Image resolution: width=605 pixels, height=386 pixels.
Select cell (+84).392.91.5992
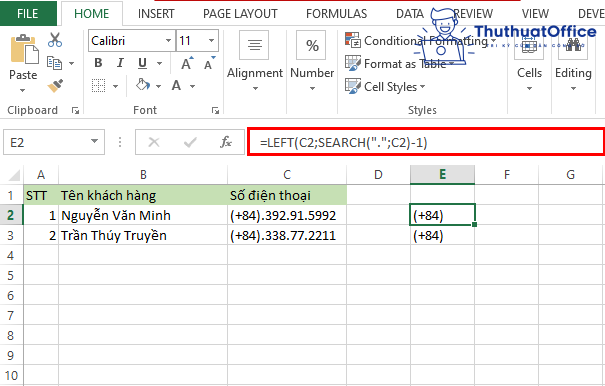click(287, 215)
